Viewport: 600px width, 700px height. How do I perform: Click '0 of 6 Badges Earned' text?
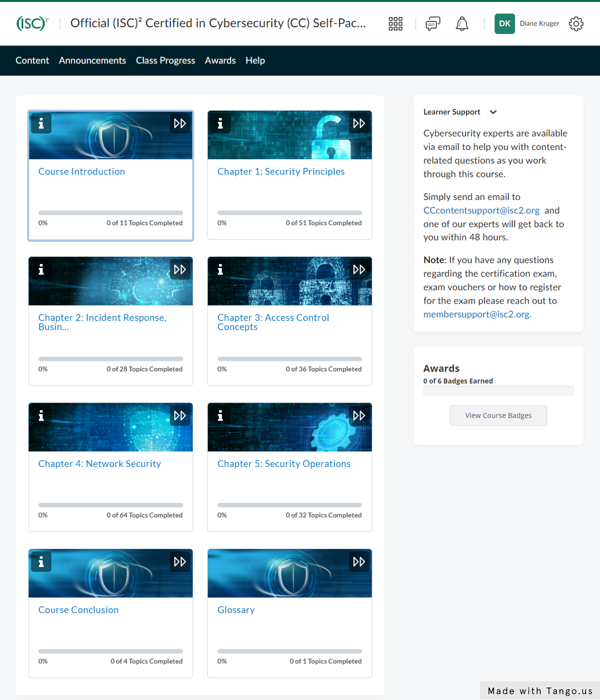[x=458, y=381]
